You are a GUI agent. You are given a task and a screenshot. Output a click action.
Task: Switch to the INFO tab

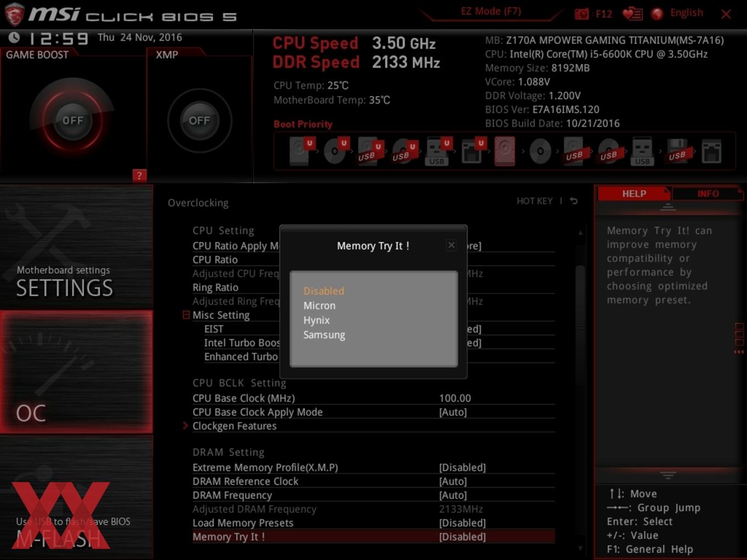pos(708,194)
